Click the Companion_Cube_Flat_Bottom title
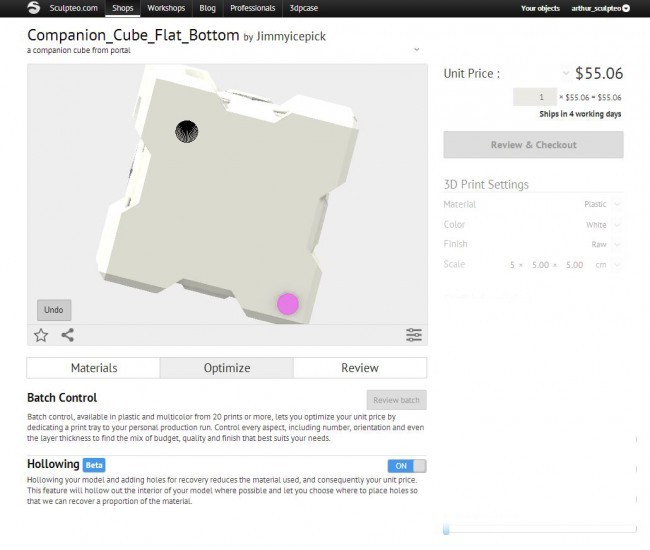 pyautogui.click(x=133, y=35)
